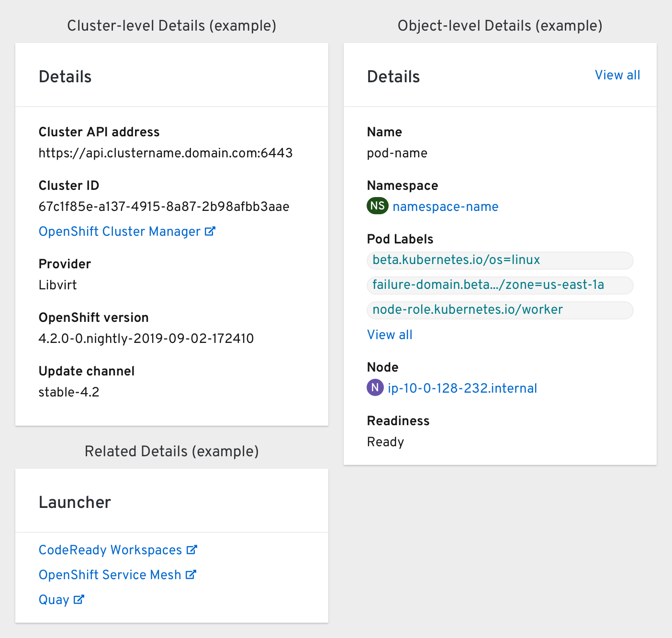Select the beta.kubernetes.io/os=linux label
Image resolution: width=672 pixels, height=638 pixels.
500,260
